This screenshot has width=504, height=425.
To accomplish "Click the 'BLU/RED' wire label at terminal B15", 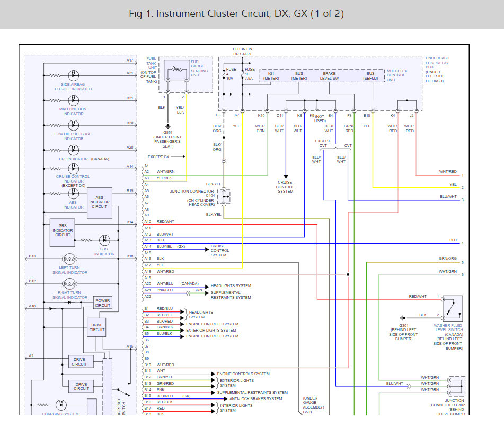I will 165,396.
